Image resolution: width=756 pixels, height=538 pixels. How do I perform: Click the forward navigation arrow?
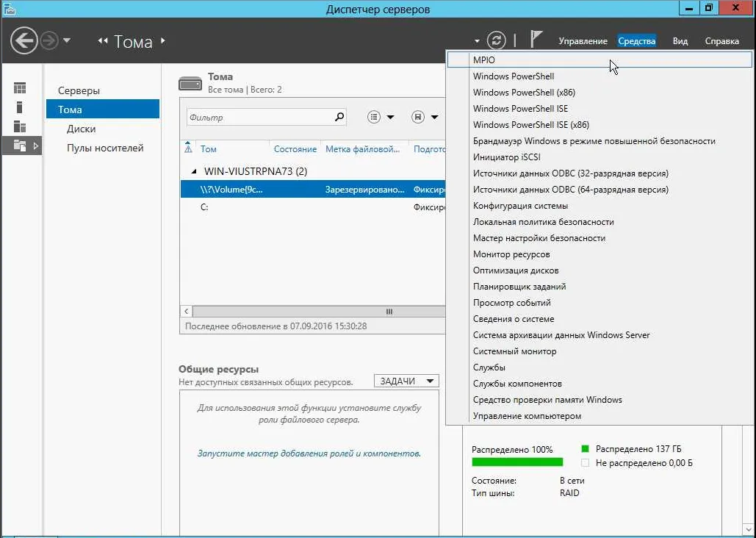click(x=48, y=40)
